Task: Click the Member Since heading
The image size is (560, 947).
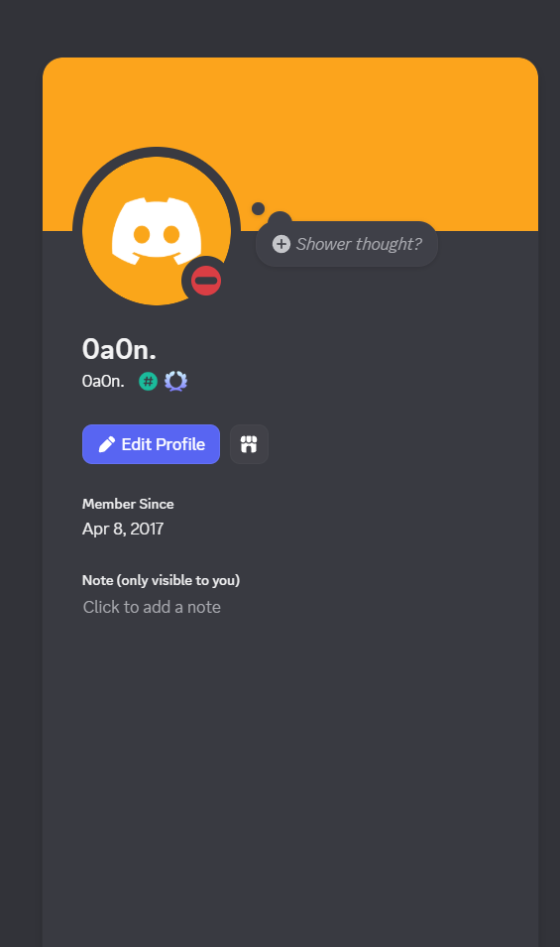Action: tap(128, 504)
